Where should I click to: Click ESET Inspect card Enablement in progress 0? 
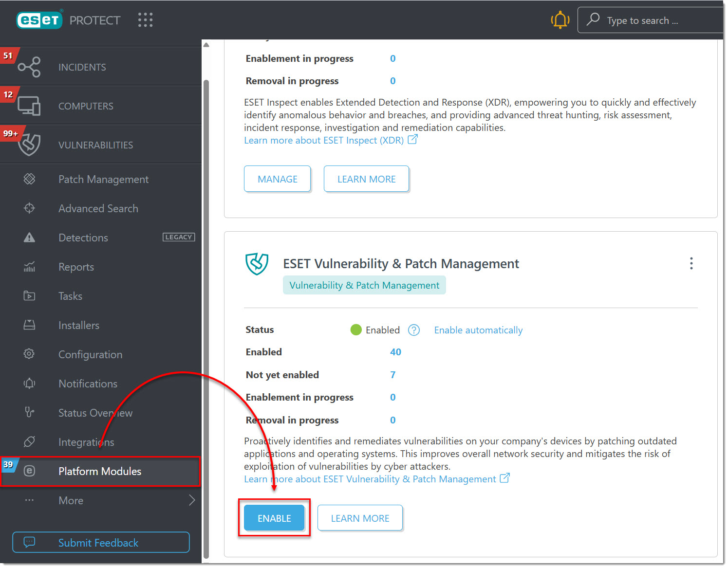coord(392,58)
